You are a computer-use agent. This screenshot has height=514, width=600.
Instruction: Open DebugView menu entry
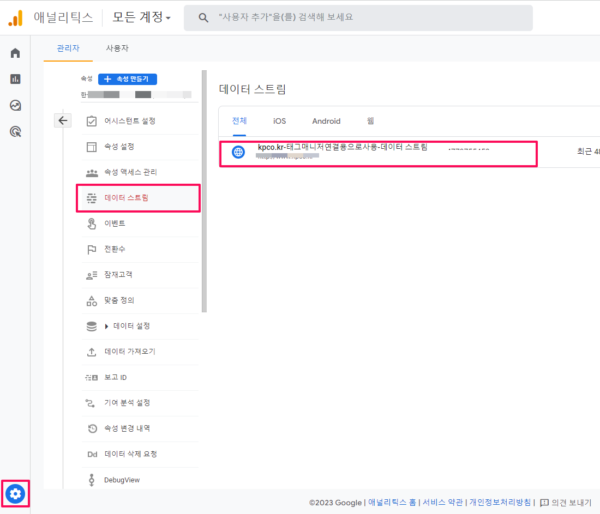pos(140,480)
